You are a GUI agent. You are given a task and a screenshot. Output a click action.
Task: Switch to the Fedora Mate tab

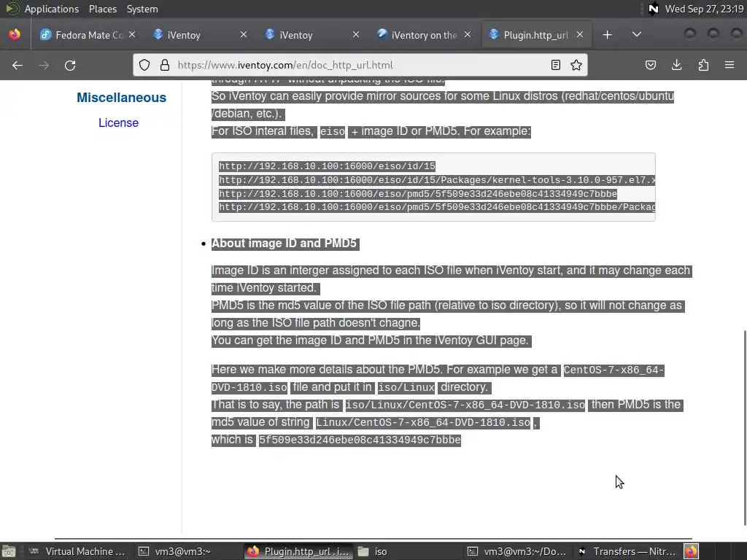83,35
